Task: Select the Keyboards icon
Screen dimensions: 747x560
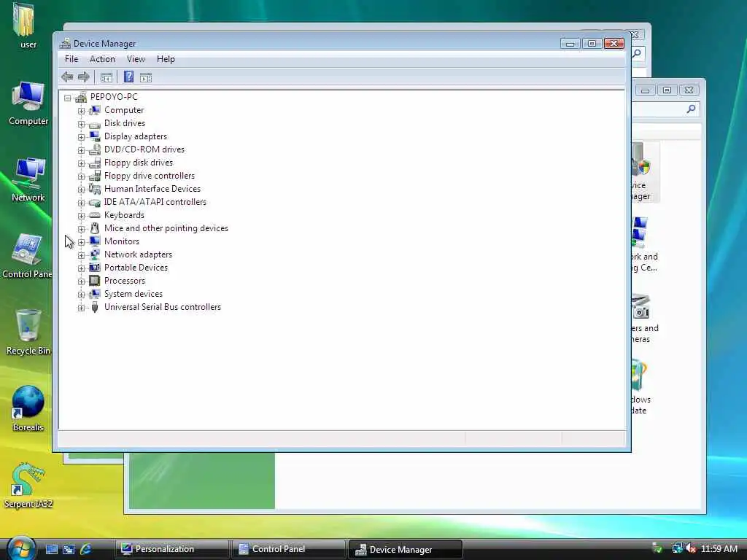Action: (95, 215)
